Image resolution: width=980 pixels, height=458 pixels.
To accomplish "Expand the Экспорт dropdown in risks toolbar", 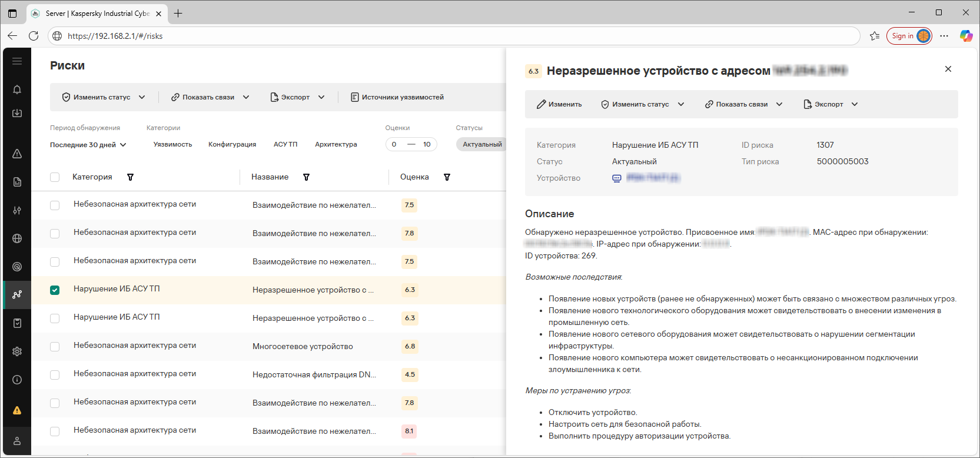I will (297, 97).
